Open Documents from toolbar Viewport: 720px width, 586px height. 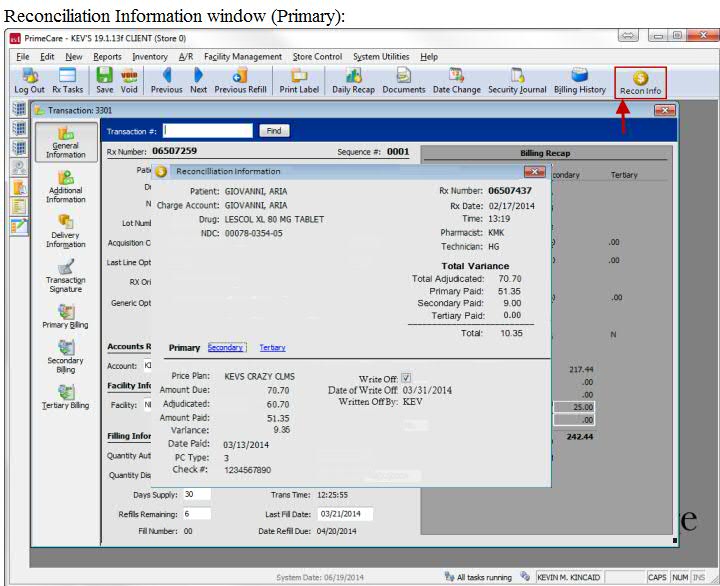(x=404, y=81)
